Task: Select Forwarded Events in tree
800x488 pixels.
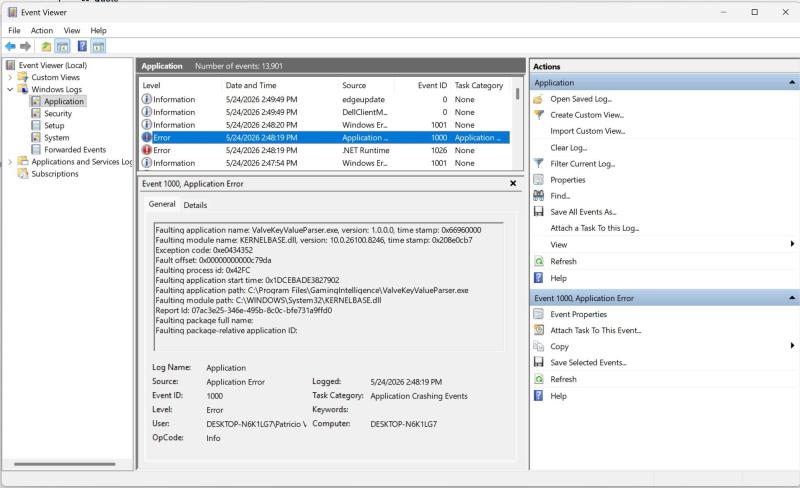Action: pyautogui.click(x=75, y=150)
